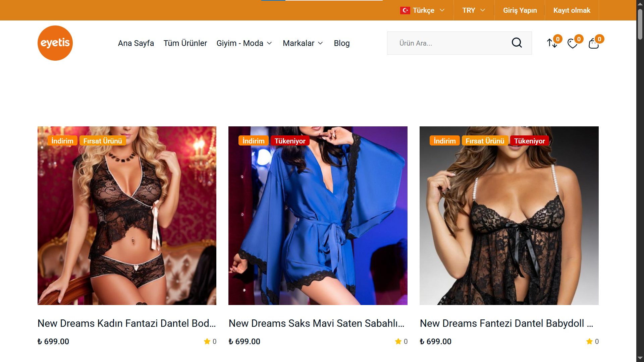Click the Giriş Yapın link
The height and width of the screenshot is (362, 644).
point(520,10)
